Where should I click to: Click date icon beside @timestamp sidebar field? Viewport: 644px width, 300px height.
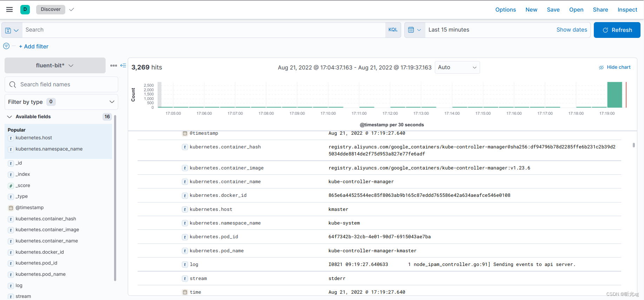point(11,208)
